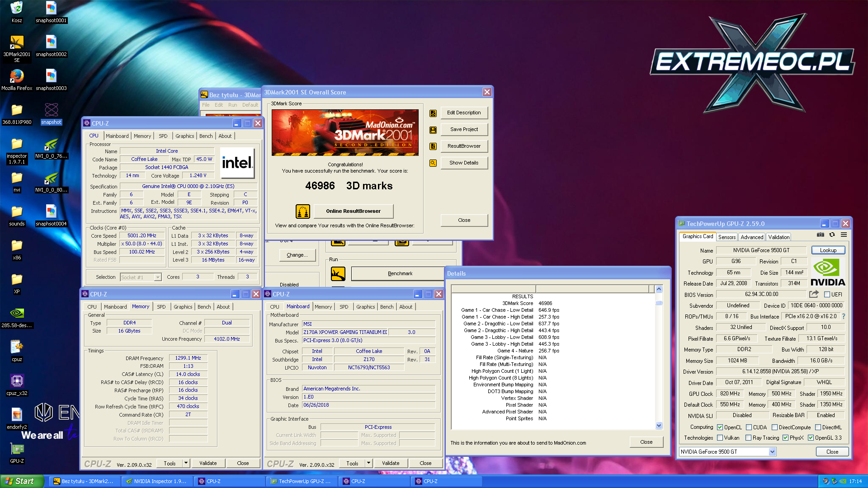
Task: Click the Details list scrollbar up arrow
Action: pyautogui.click(x=659, y=289)
